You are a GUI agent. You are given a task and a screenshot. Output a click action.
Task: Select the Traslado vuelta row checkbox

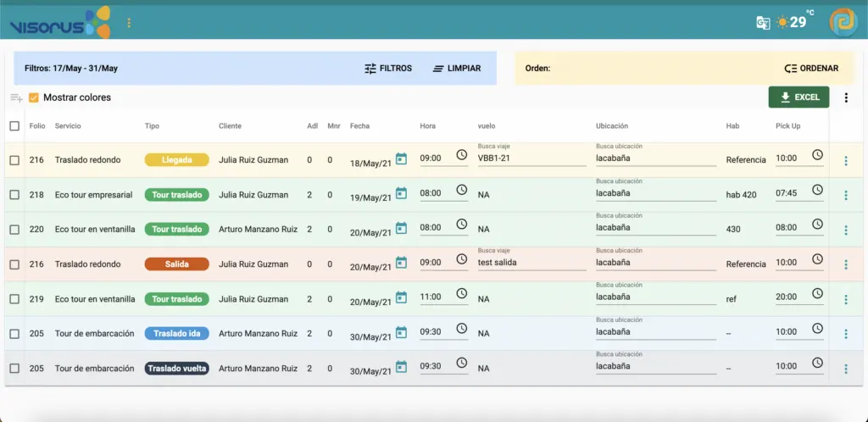(14, 369)
